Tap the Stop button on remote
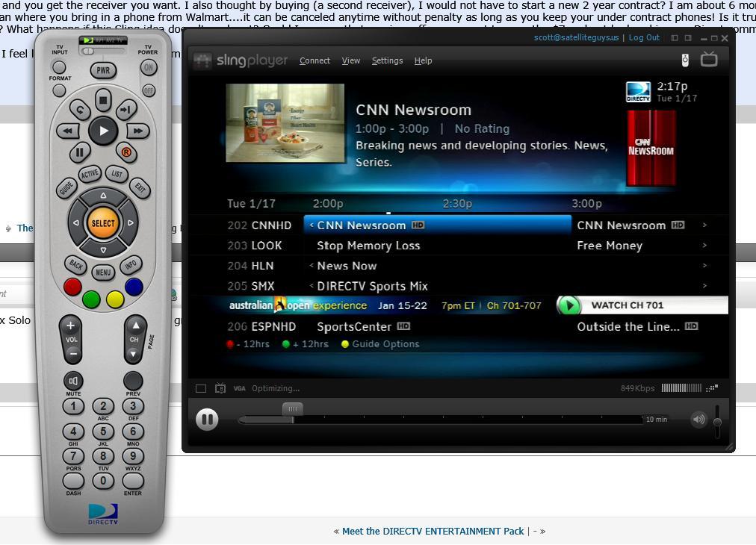This screenshot has height=545, width=756. (x=102, y=101)
